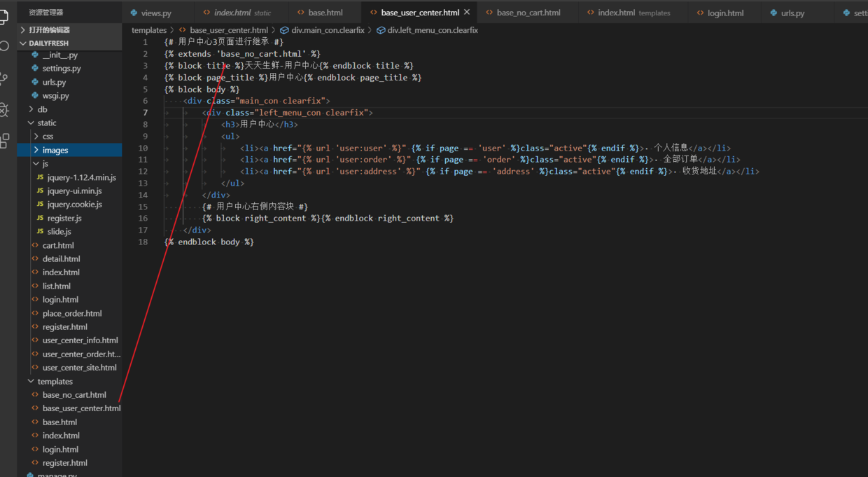The width and height of the screenshot is (868, 477).
Task: Collapse the DAILYFRESH project section
Action: point(69,43)
